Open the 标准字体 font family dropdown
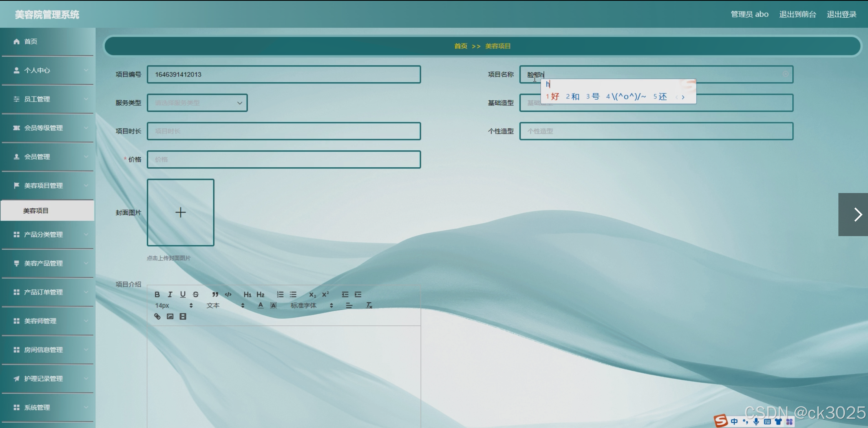Viewport: 868px width, 428px height. coord(311,305)
